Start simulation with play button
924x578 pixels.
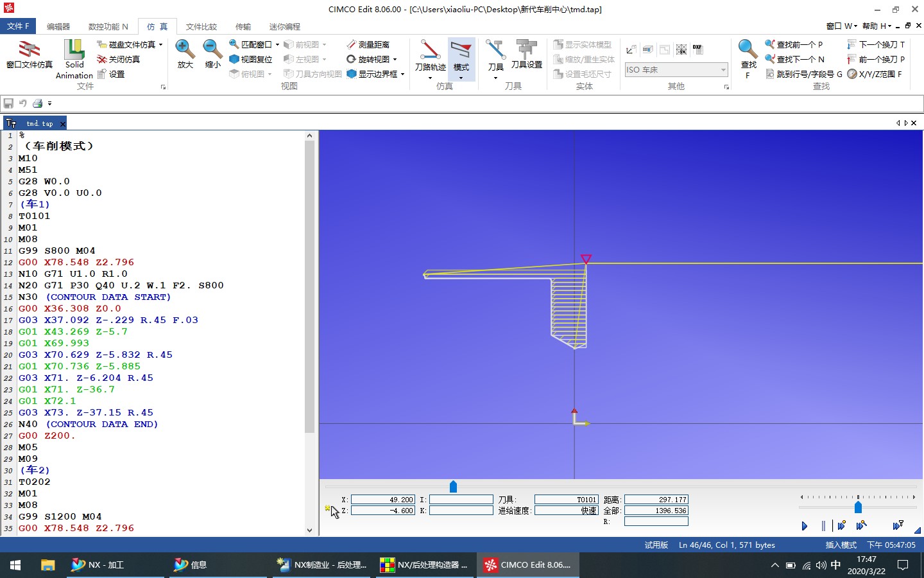805,526
